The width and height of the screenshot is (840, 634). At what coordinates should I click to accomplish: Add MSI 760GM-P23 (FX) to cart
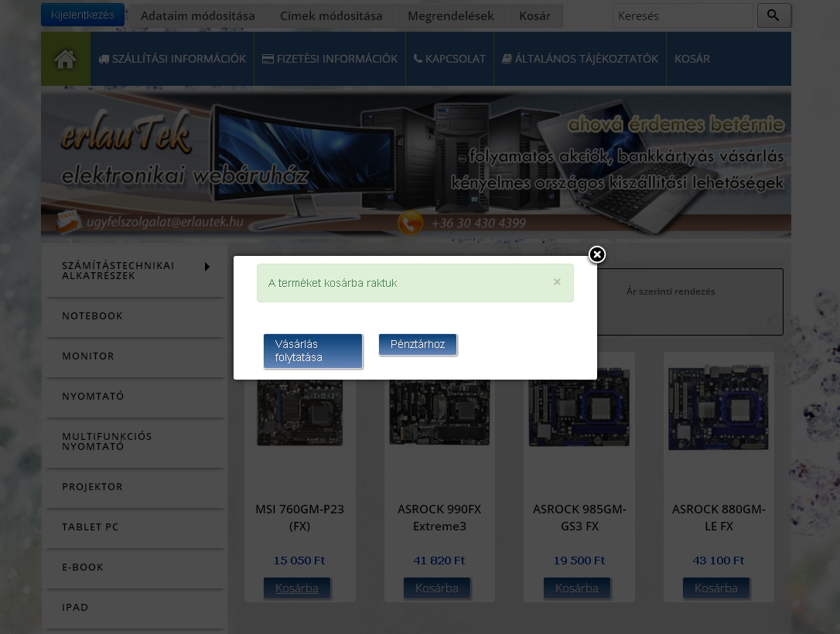click(297, 588)
